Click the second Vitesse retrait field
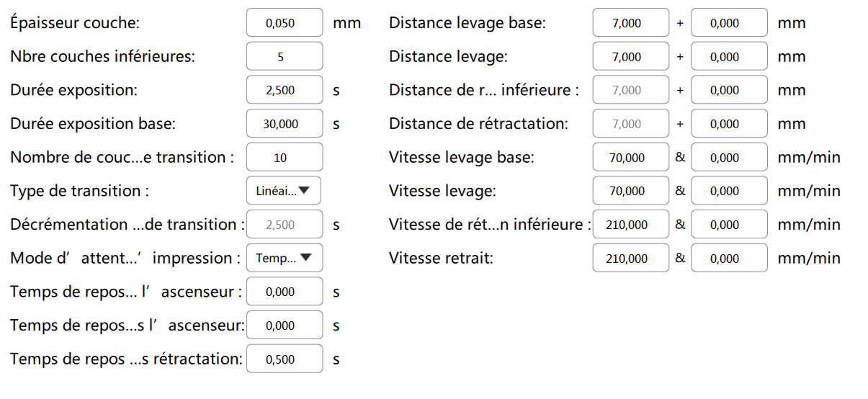The height and width of the screenshot is (399, 868). [x=728, y=258]
